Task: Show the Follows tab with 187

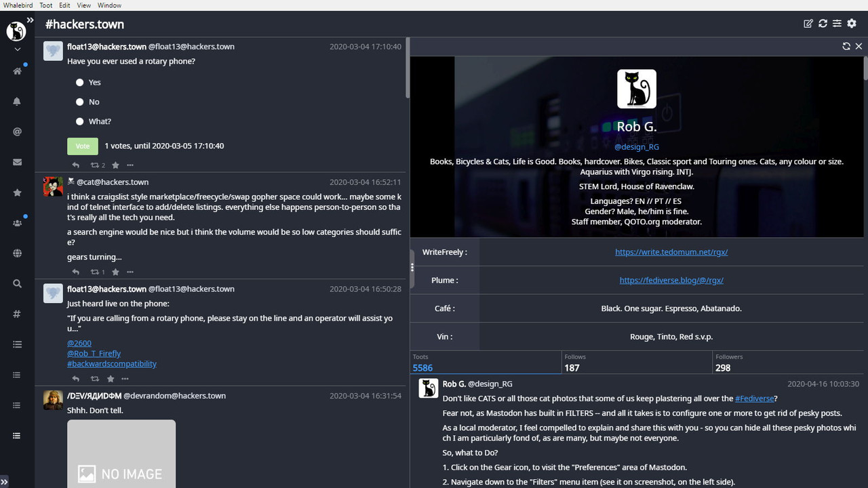Action: 637,363
